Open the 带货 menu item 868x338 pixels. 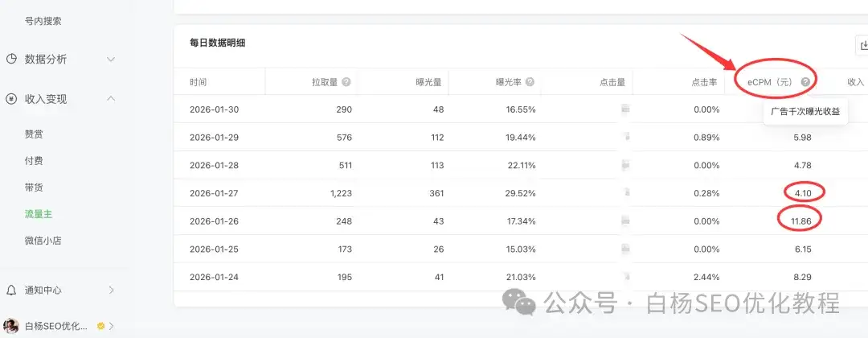[34, 188]
